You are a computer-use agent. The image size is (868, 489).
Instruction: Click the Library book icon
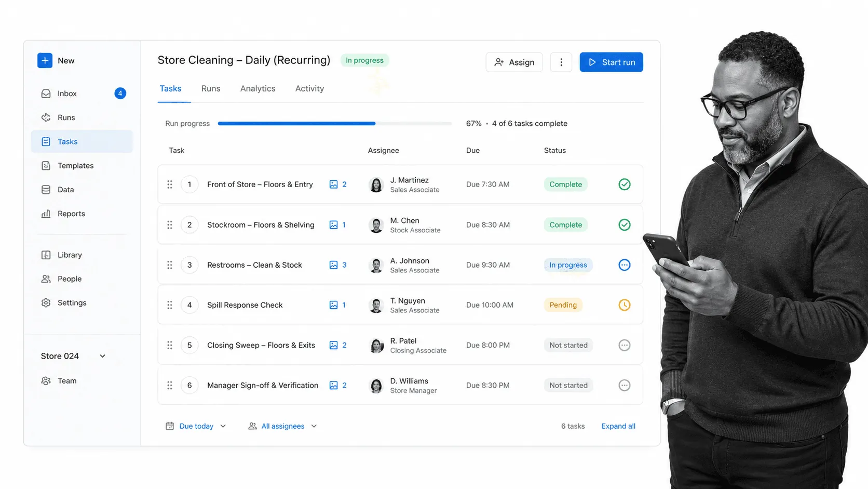(46, 255)
